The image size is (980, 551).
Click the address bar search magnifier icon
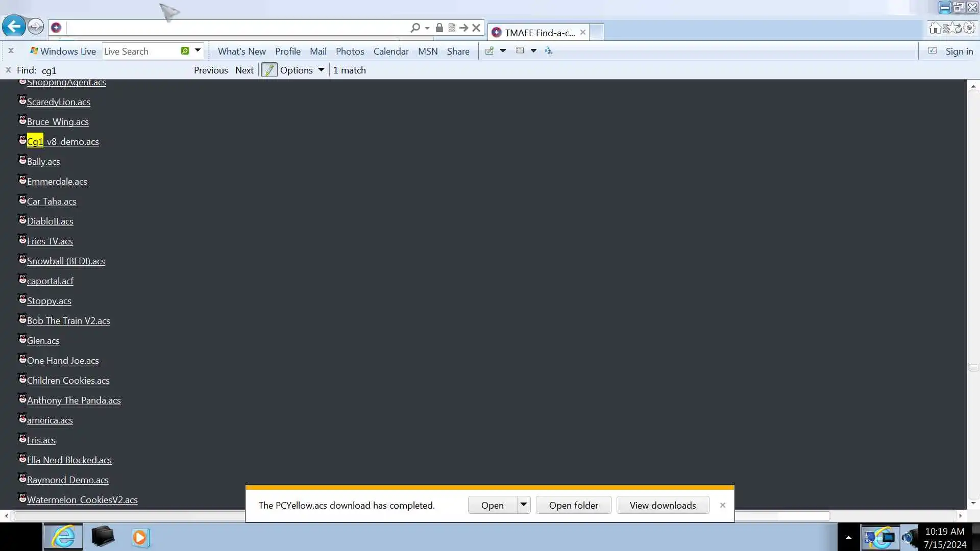(x=415, y=28)
